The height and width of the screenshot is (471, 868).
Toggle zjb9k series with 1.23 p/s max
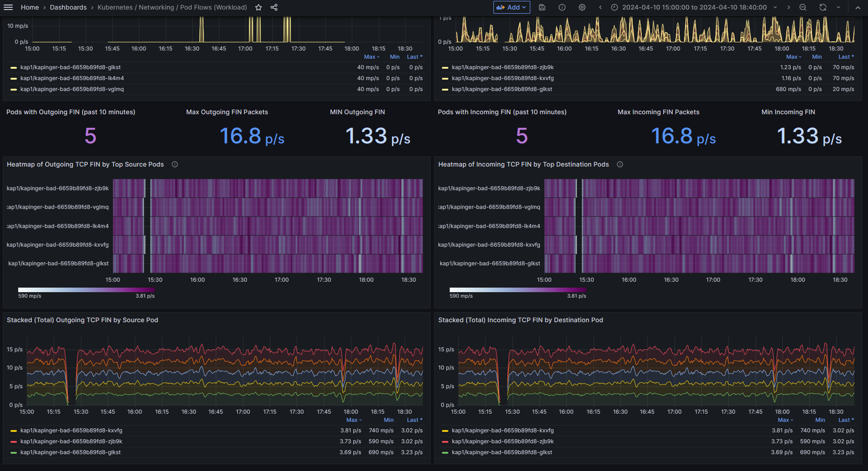[503, 67]
